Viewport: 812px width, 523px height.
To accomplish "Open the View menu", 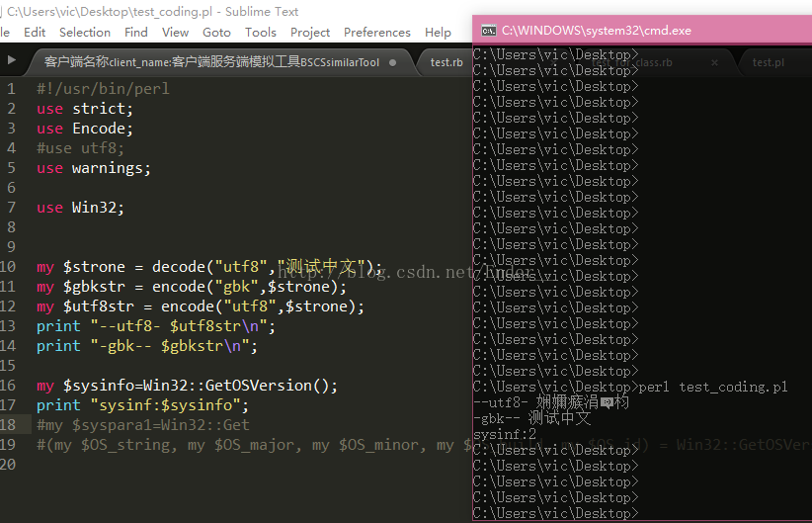I will [x=175, y=33].
